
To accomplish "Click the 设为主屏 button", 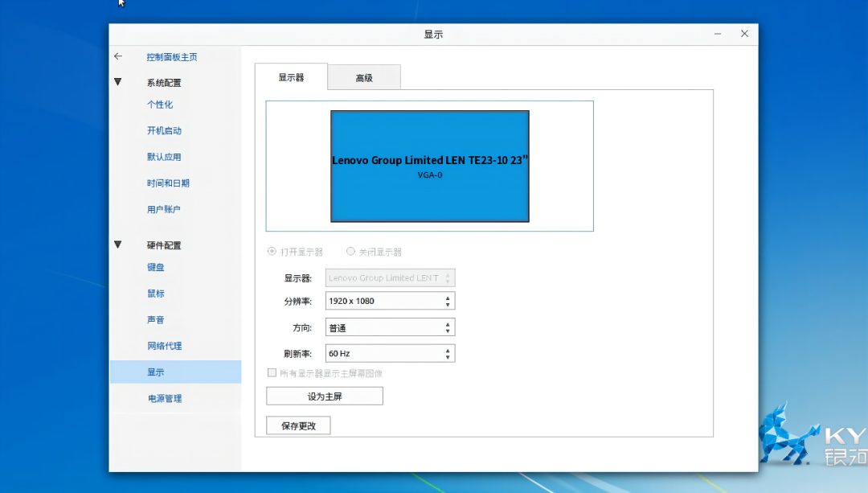I will (325, 396).
